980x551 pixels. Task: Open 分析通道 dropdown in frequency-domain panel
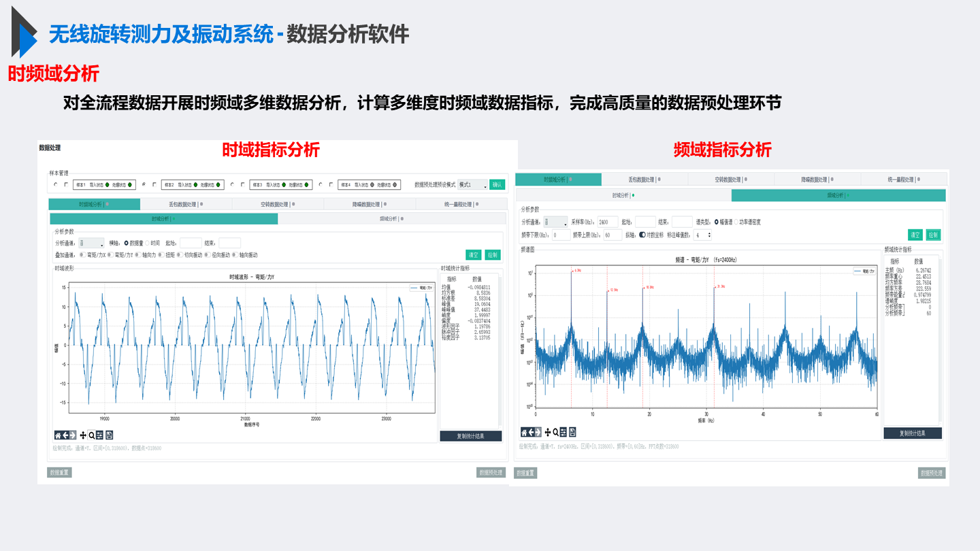[x=555, y=222]
